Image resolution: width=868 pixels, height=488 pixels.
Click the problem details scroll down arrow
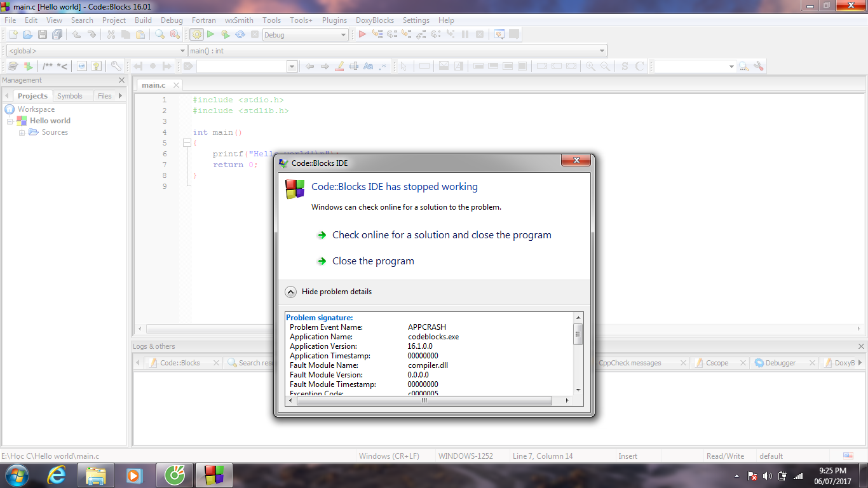[578, 390]
